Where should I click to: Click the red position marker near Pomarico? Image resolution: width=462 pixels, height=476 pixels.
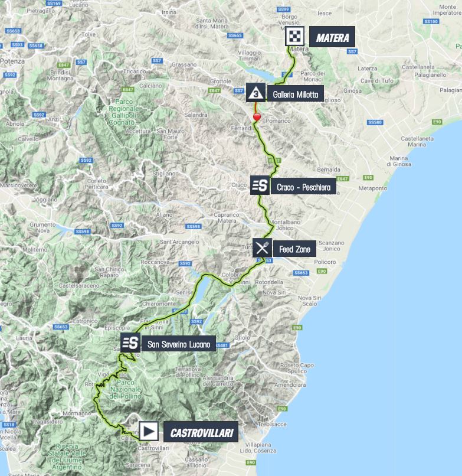257,116
